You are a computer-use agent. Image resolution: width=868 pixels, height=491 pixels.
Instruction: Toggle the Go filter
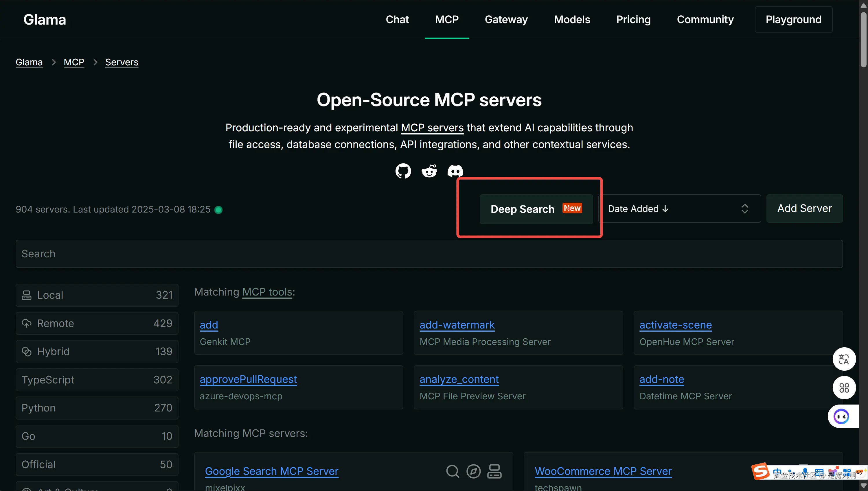point(97,436)
